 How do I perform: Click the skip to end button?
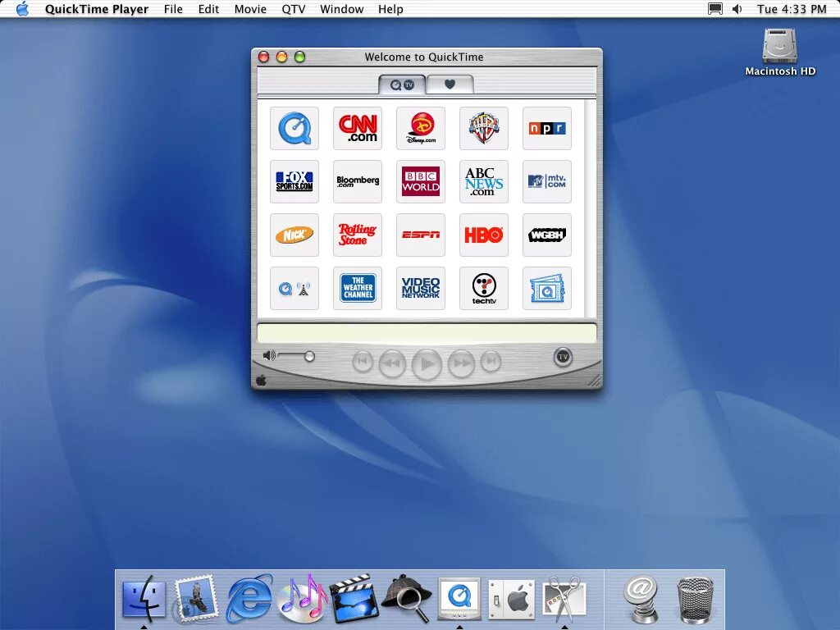491,361
